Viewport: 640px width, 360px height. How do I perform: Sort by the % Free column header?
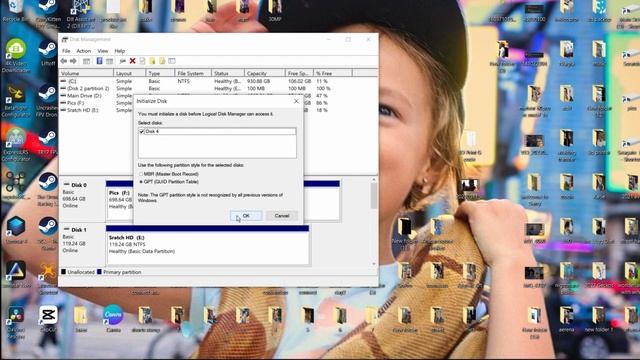click(x=333, y=73)
